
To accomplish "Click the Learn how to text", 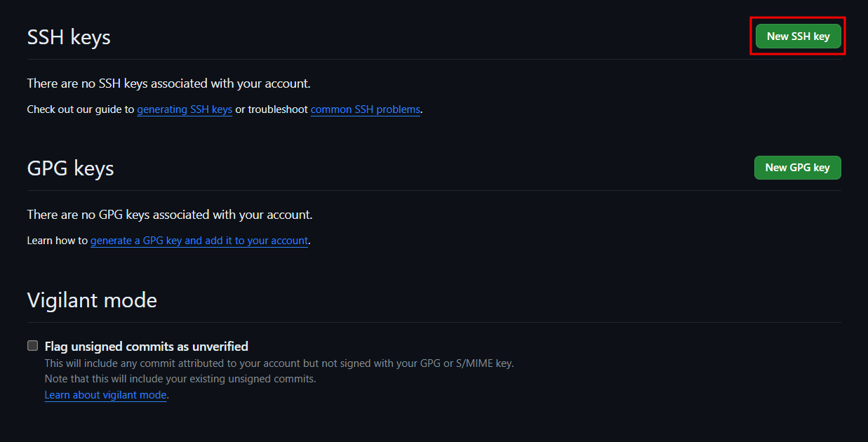I will pyautogui.click(x=58, y=241).
